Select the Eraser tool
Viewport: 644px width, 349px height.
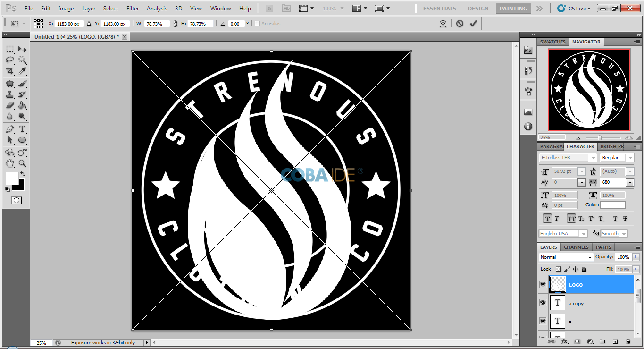(10, 105)
